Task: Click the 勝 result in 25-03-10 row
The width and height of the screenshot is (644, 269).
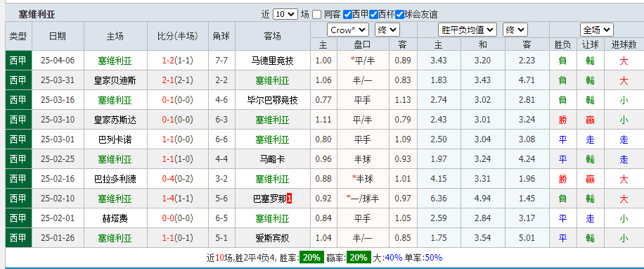Action: coord(562,120)
